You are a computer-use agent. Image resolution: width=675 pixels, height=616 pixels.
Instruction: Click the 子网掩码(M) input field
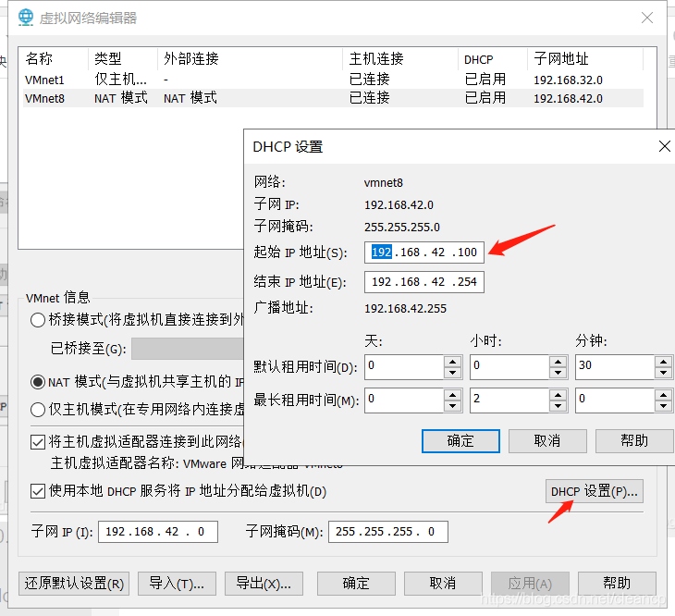[387, 532]
